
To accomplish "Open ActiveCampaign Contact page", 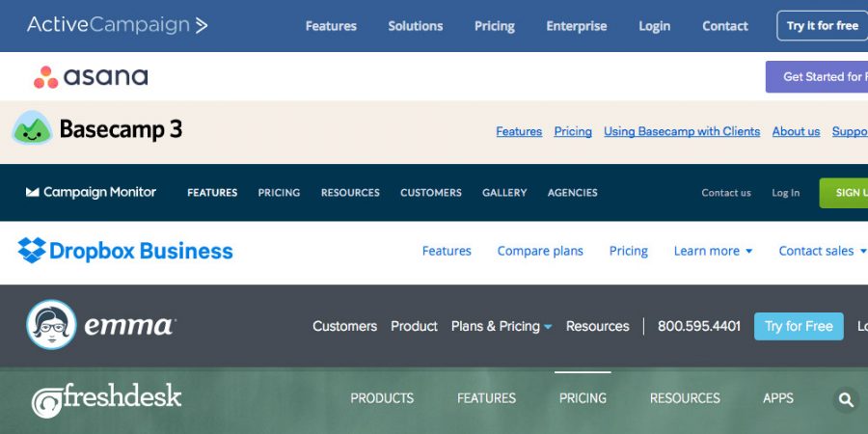I will point(724,26).
